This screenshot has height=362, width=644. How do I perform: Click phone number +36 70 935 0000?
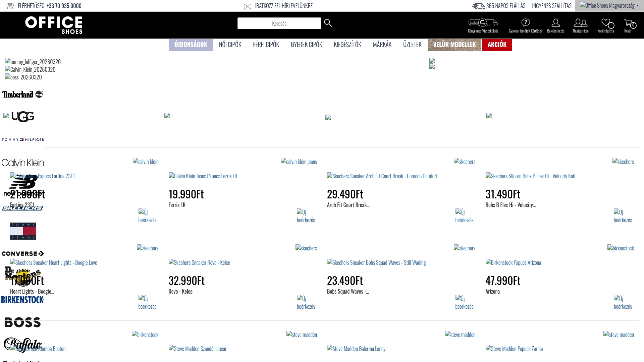tap(64, 6)
